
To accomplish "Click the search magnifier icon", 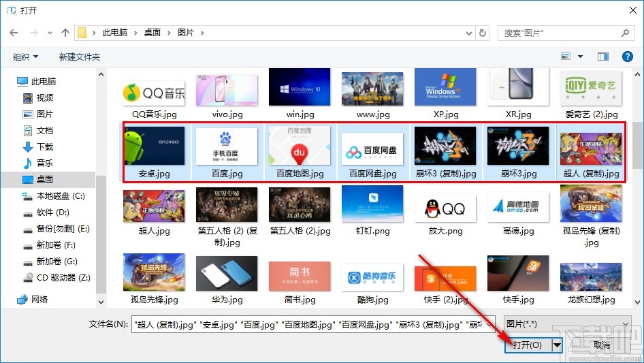I will point(625,33).
